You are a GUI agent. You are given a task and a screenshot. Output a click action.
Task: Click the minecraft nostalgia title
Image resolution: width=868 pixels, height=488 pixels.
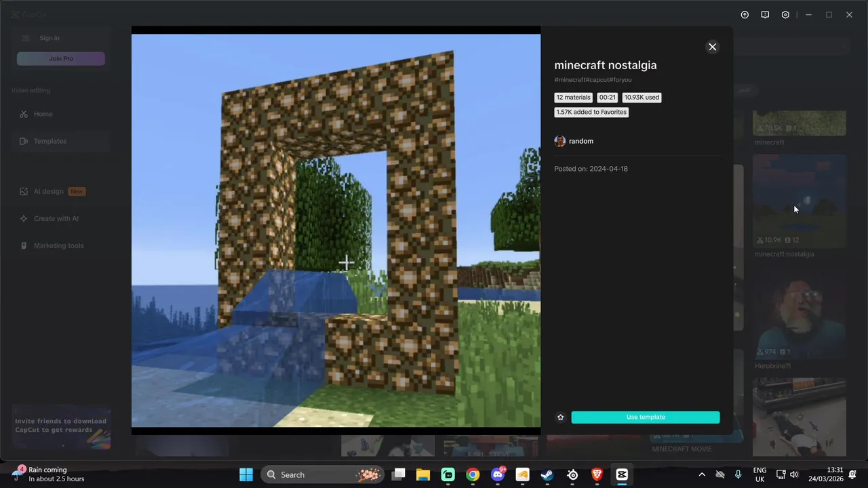pos(606,65)
